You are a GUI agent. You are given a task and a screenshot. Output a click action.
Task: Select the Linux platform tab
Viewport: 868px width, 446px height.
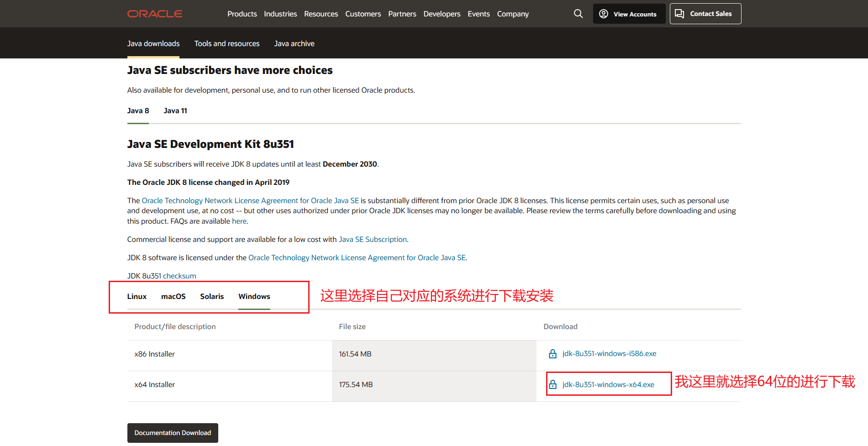pos(137,296)
